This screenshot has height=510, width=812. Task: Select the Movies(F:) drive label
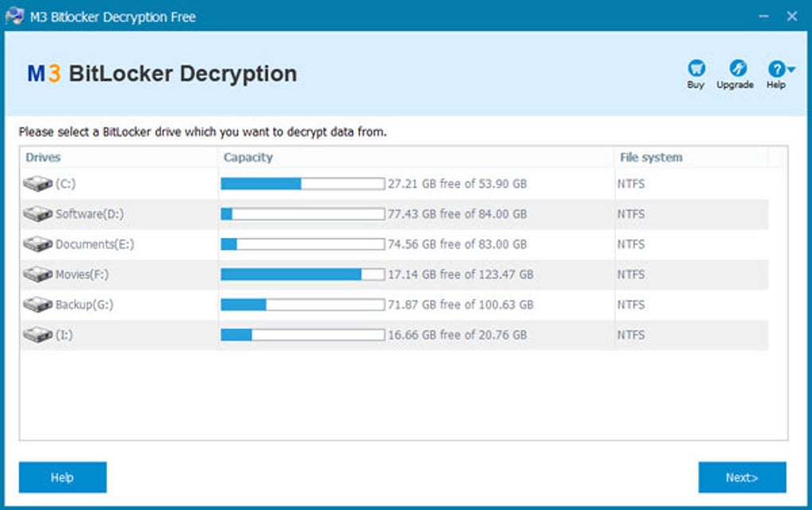tap(82, 274)
